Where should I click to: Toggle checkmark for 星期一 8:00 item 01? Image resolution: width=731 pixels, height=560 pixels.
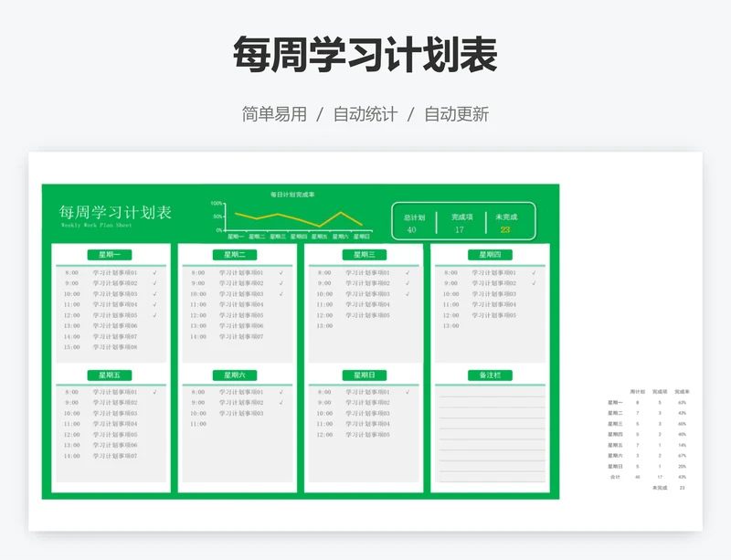pos(154,273)
